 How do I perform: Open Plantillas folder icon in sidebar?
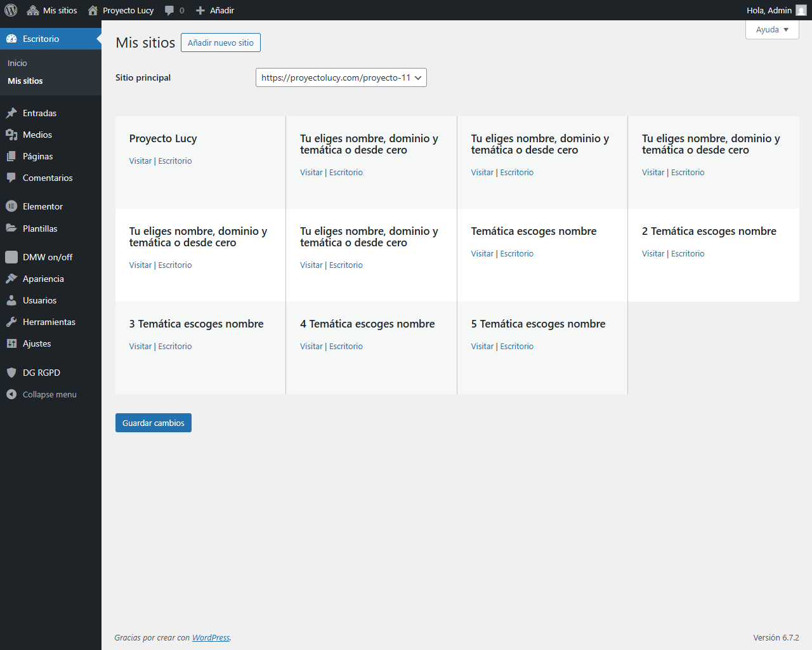[x=11, y=229]
